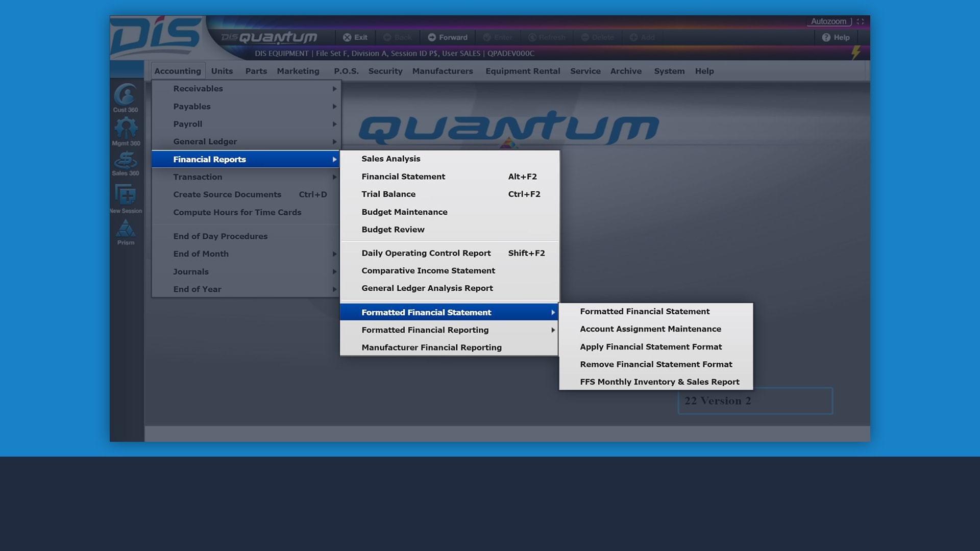Open the Archive menu

tap(626, 71)
